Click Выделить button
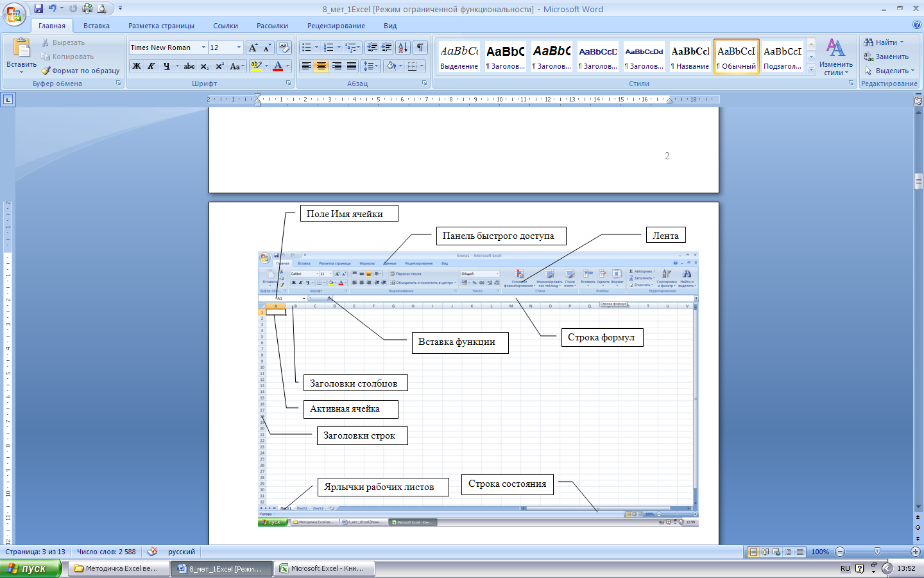924x578 pixels. point(889,71)
